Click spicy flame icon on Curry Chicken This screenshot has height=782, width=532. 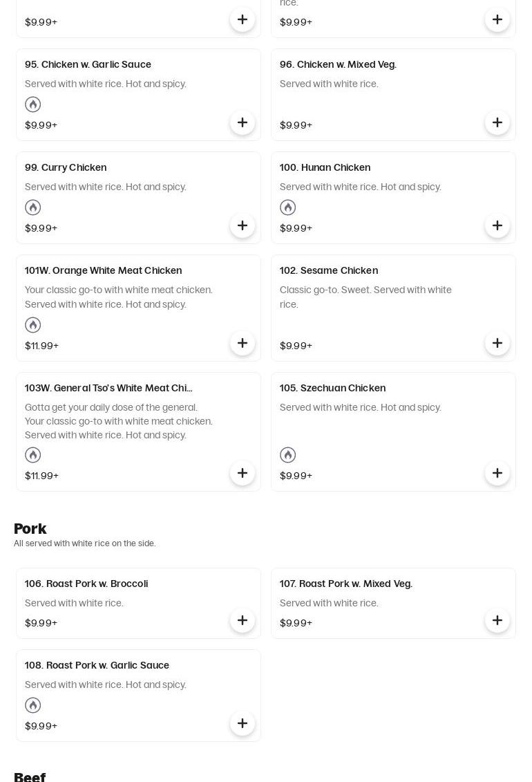tap(33, 207)
